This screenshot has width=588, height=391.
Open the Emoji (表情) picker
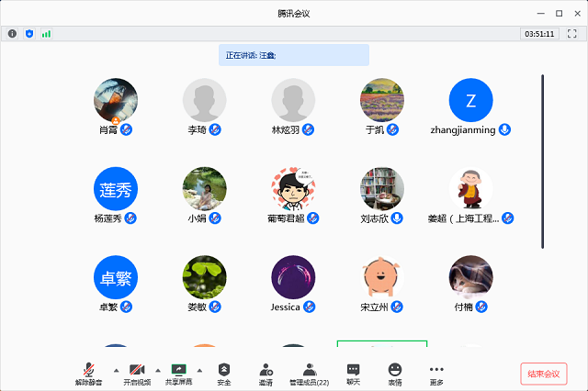pos(395,372)
